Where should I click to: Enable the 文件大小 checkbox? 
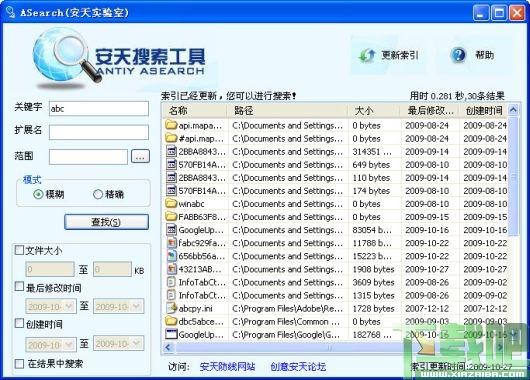(20, 250)
